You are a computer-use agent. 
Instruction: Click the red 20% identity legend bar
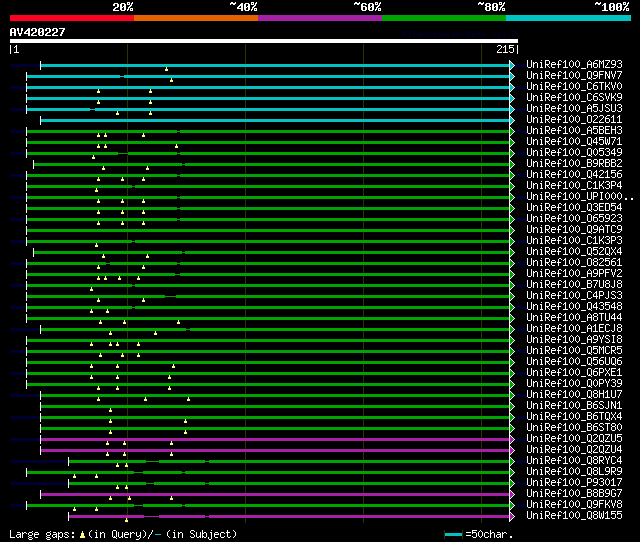(x=71, y=18)
